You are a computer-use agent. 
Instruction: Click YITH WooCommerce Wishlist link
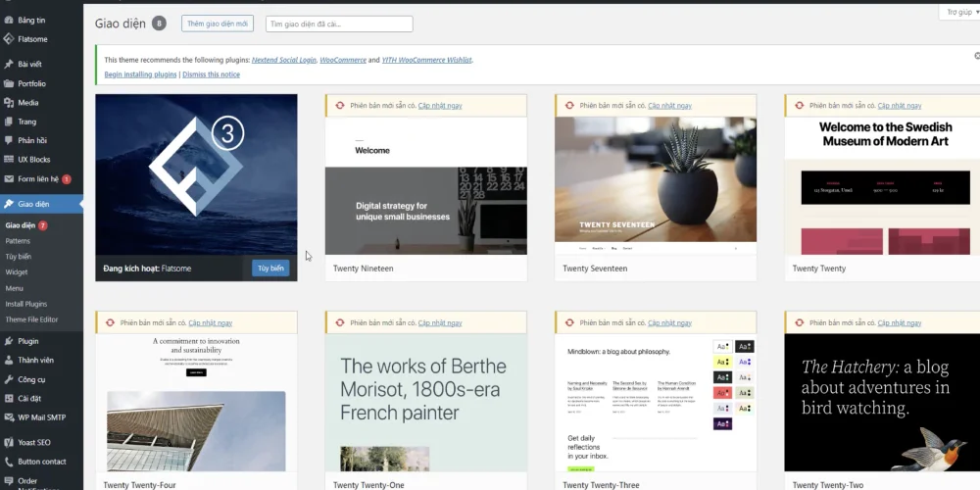coord(427,60)
